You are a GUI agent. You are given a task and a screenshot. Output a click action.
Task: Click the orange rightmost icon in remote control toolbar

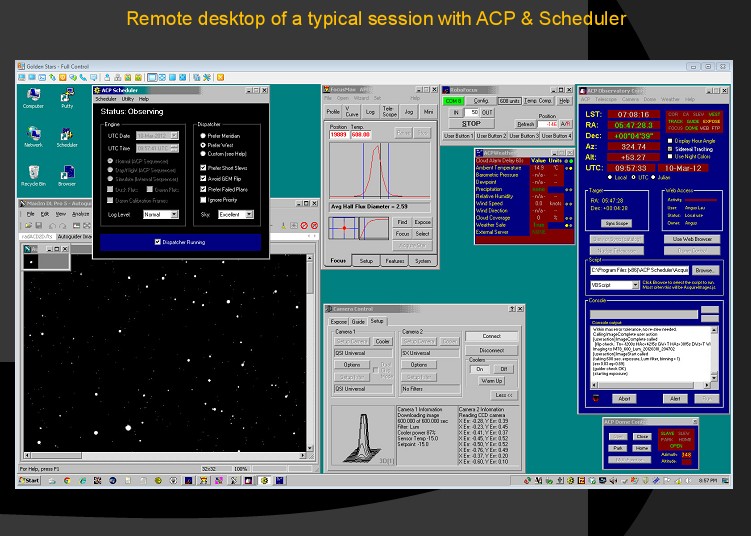coord(220,77)
